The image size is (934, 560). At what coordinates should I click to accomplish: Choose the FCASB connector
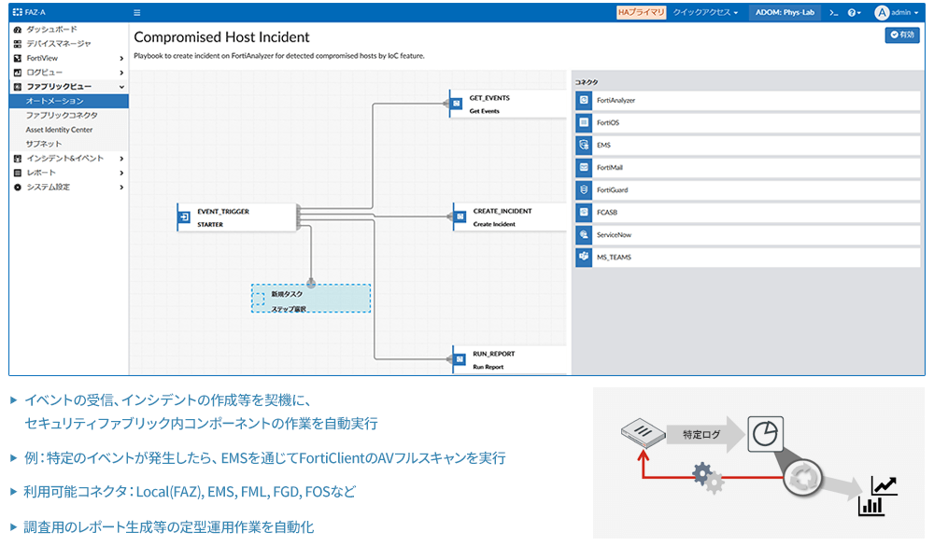[747, 213]
